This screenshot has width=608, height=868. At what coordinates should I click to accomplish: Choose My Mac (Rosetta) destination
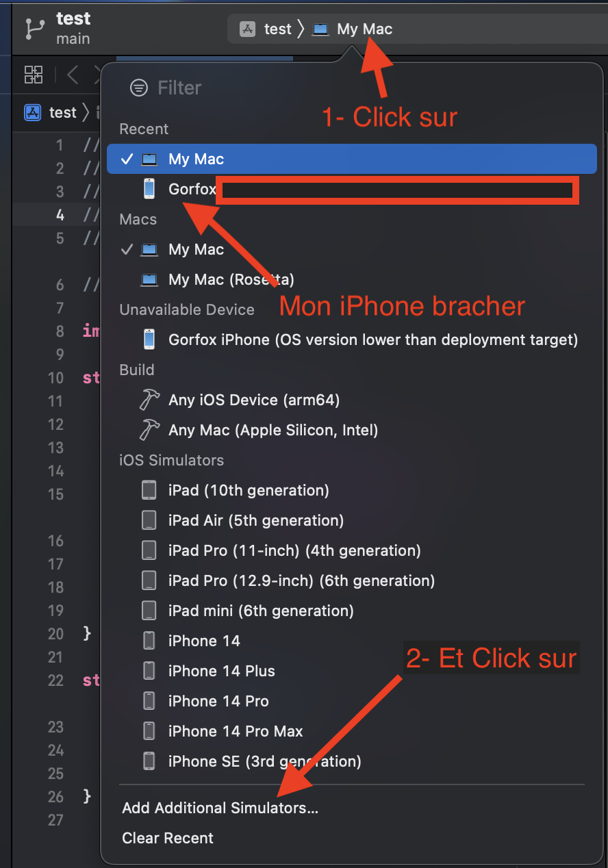(x=231, y=279)
